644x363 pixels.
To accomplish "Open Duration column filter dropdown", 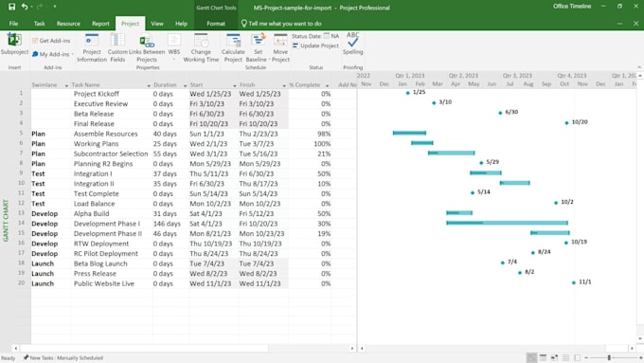I will [186, 85].
